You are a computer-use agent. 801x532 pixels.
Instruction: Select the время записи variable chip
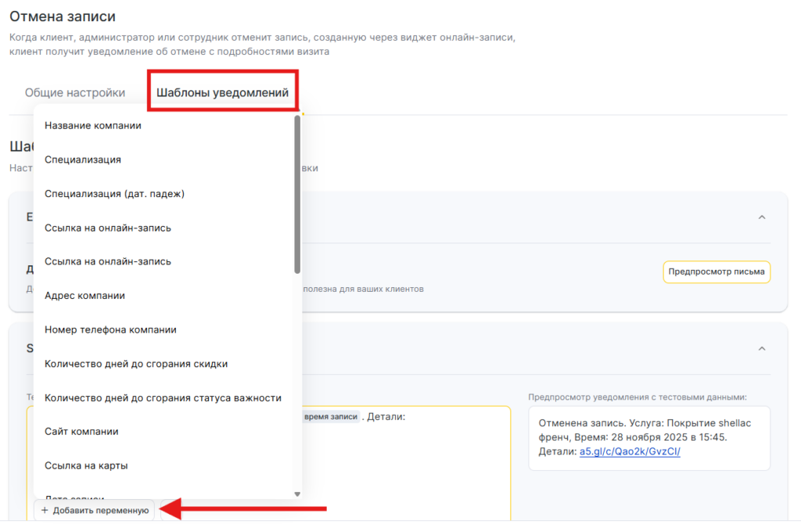[331, 417]
